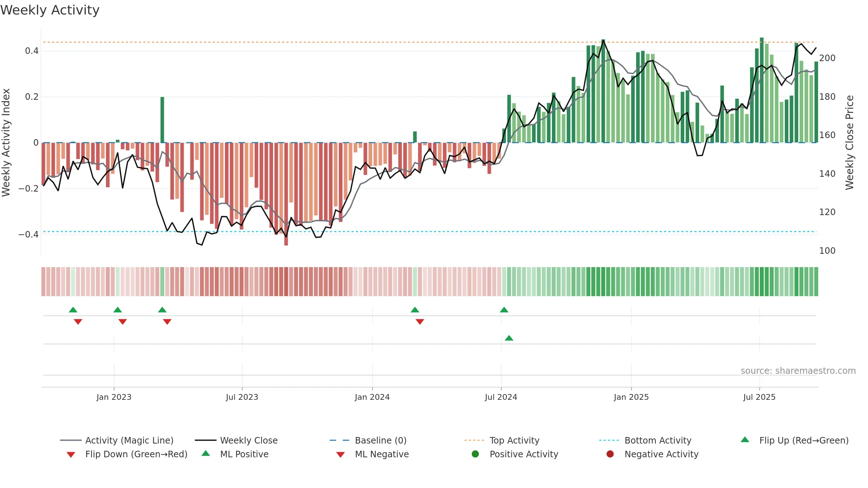868x488 pixels.
Task: Click the red flip-down triangle just after Jan 2023
Action: pos(123,322)
